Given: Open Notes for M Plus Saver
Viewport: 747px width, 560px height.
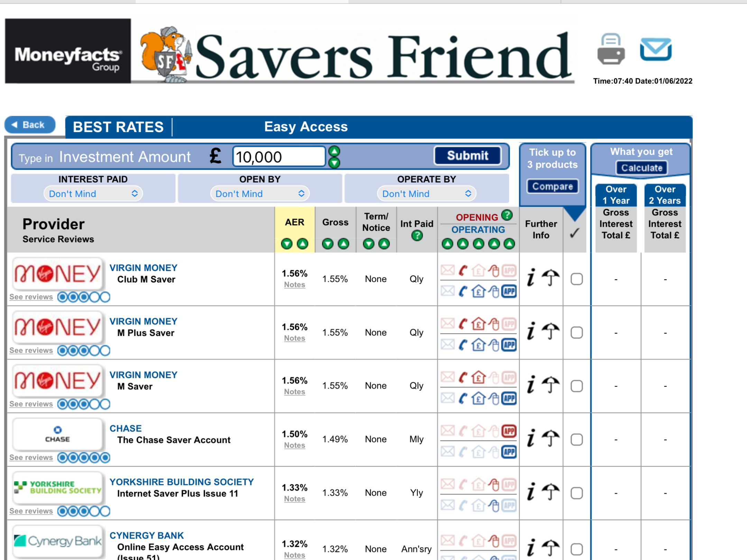Looking at the screenshot, I should (x=295, y=338).
